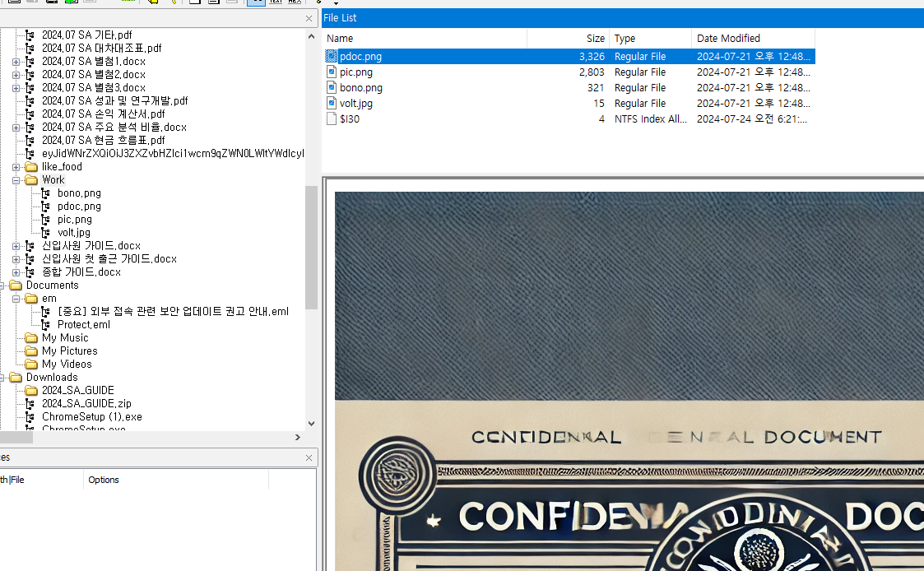Collapse the em folder
This screenshot has height=571, width=924.
[x=16, y=299]
